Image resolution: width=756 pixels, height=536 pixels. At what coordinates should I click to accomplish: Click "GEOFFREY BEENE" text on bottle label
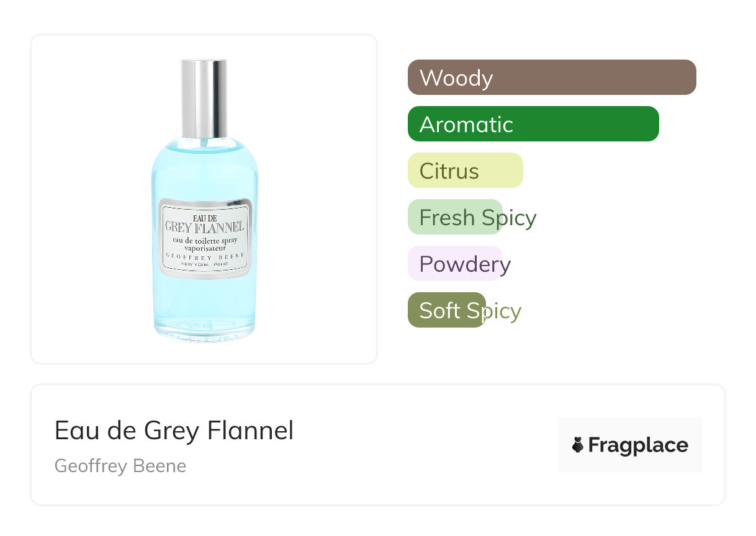[204, 257]
